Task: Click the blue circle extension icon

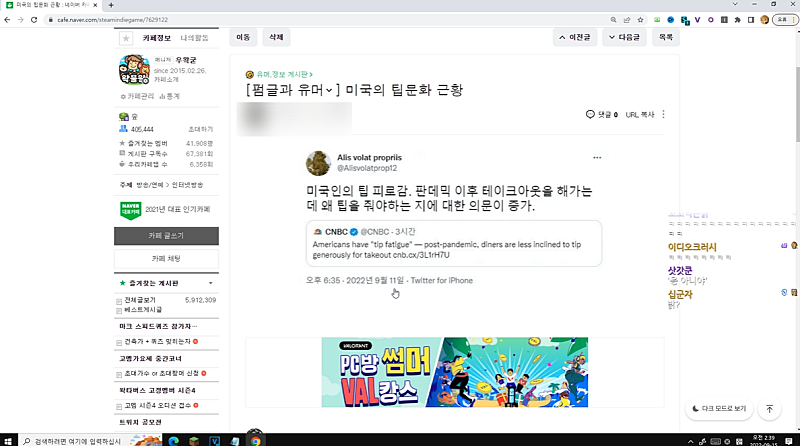Action: pyautogui.click(x=670, y=19)
